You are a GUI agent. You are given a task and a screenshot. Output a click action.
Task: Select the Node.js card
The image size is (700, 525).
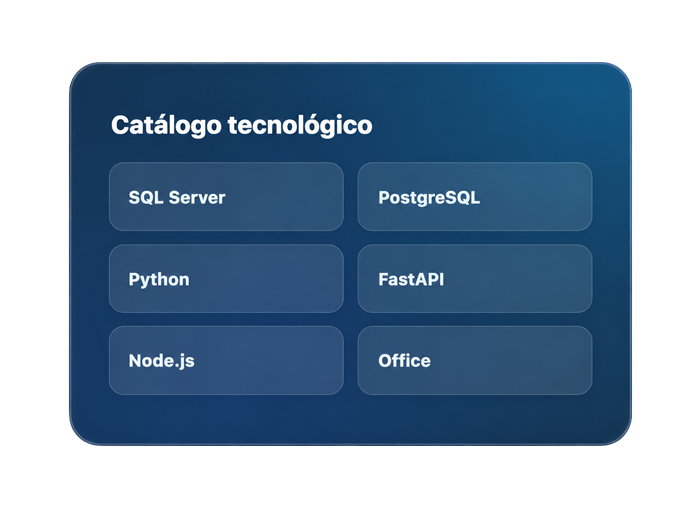tap(226, 360)
